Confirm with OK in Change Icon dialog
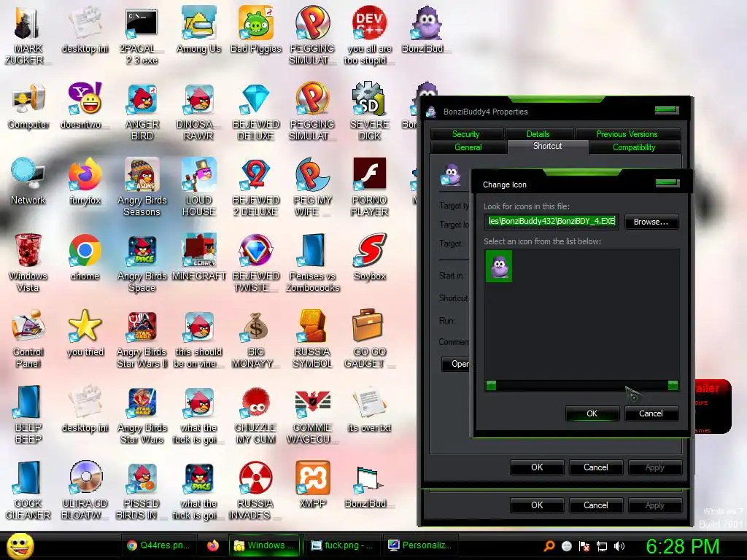Viewport: 747px width, 560px height. (x=592, y=414)
